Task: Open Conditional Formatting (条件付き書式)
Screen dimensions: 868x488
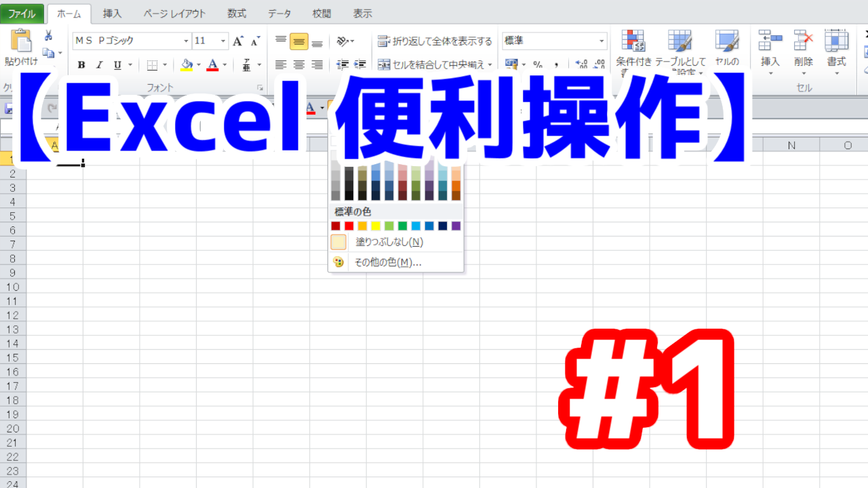Action: point(634,51)
